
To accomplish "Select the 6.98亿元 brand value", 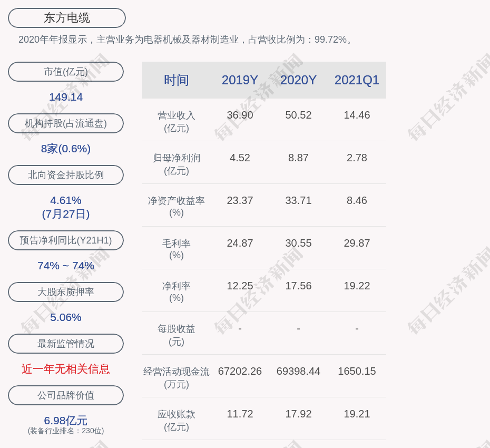I will [66, 420].
